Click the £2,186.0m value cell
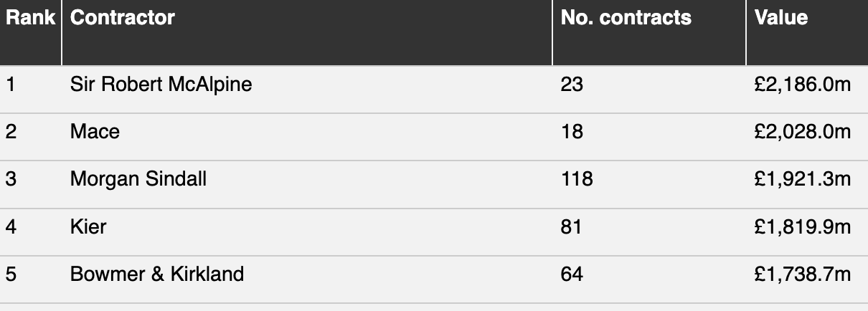Screen dimensions: 868x311 802,85
